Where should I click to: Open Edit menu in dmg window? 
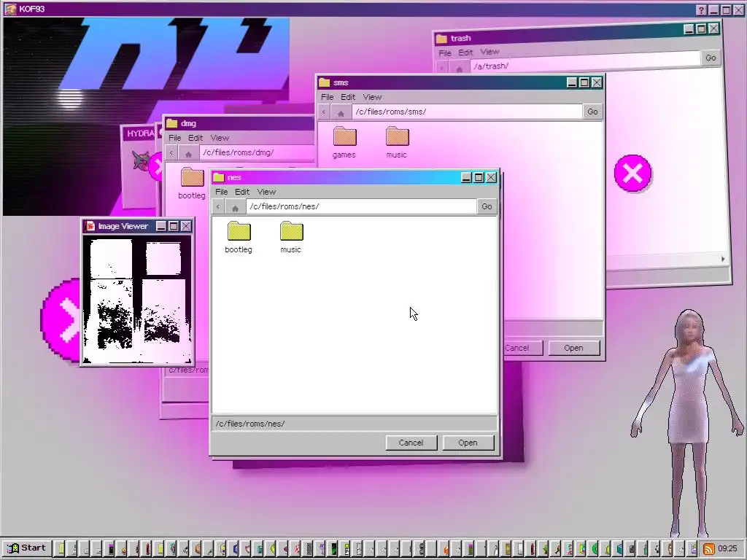[196, 138]
